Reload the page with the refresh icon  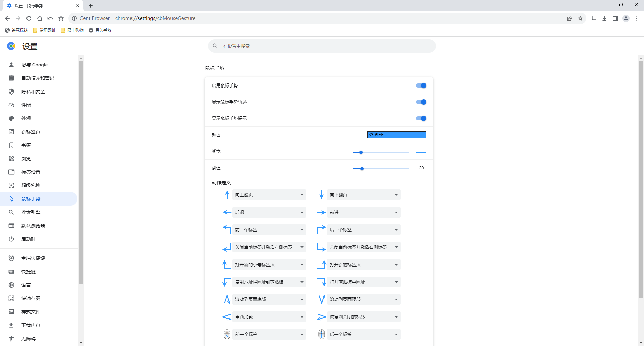pyautogui.click(x=29, y=18)
